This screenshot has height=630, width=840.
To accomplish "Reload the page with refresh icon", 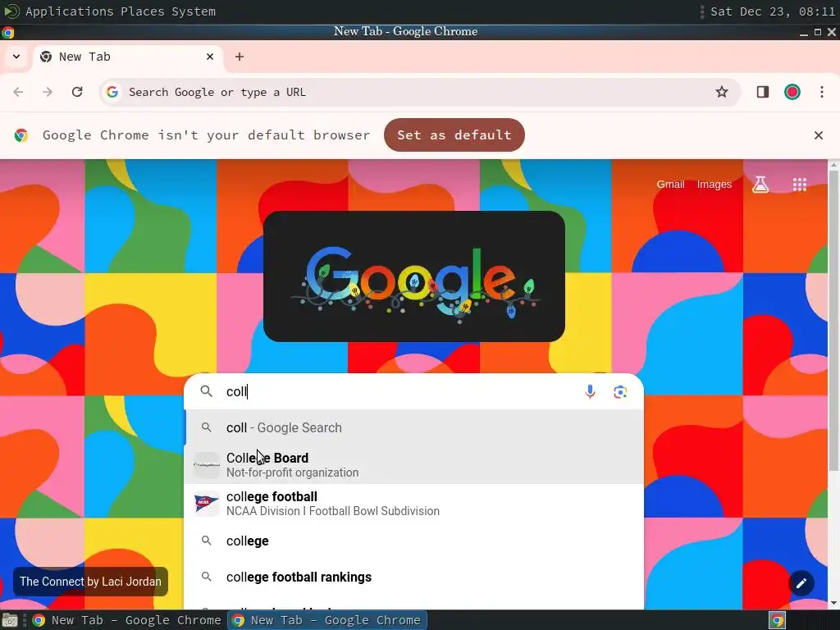I will [77, 92].
